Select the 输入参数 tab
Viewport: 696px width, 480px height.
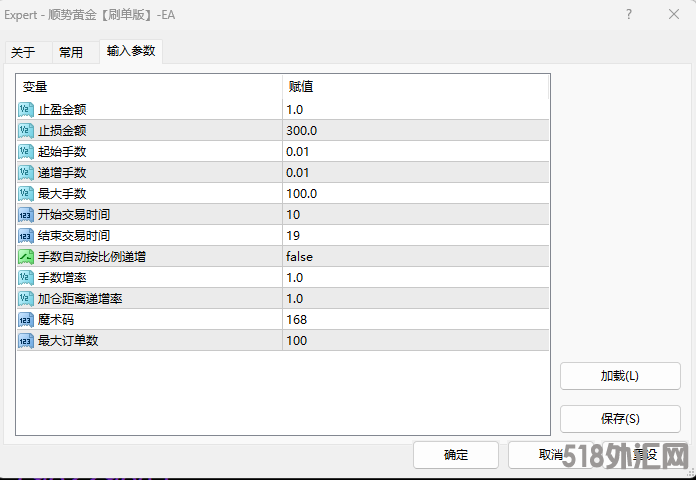click(131, 51)
